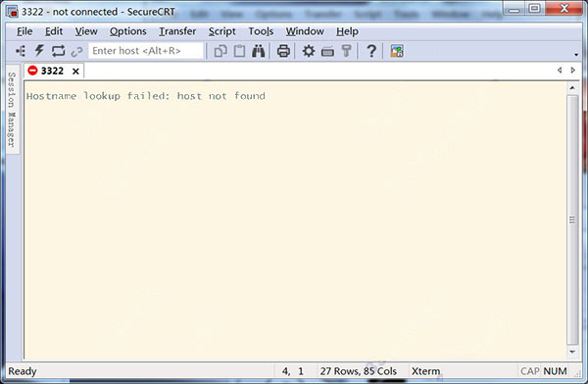This screenshot has width=588, height=384.
Task: Click the SecureCRT app icon in title bar
Action: point(12,12)
